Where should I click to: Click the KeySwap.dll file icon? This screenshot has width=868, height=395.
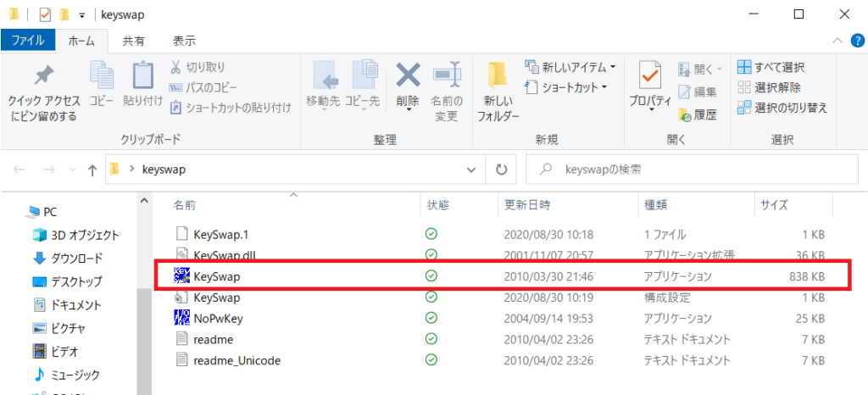coord(181,254)
